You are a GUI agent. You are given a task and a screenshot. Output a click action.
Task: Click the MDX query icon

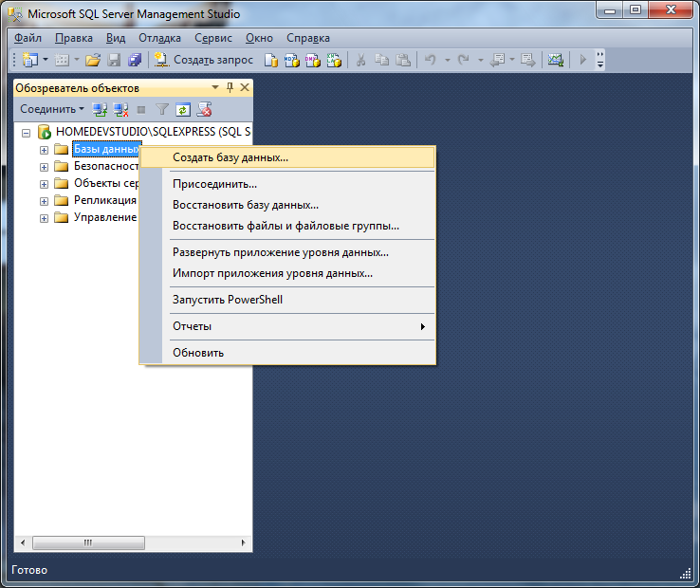pos(292,60)
